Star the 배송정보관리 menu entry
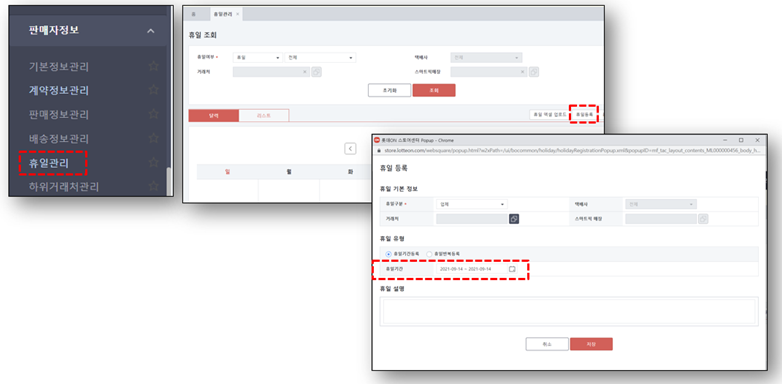The height and width of the screenshot is (386, 782). pos(154,138)
